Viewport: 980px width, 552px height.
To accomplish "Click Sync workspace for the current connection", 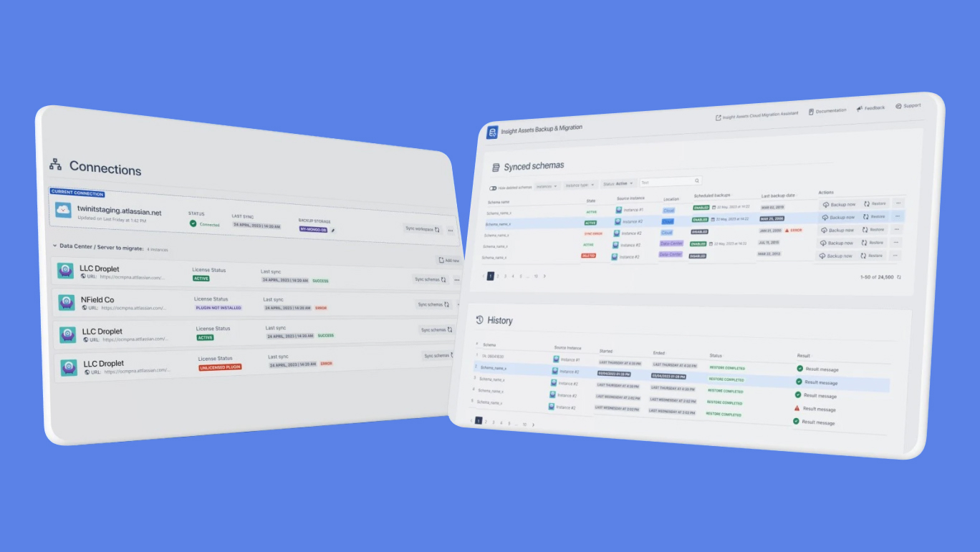I will click(x=422, y=229).
